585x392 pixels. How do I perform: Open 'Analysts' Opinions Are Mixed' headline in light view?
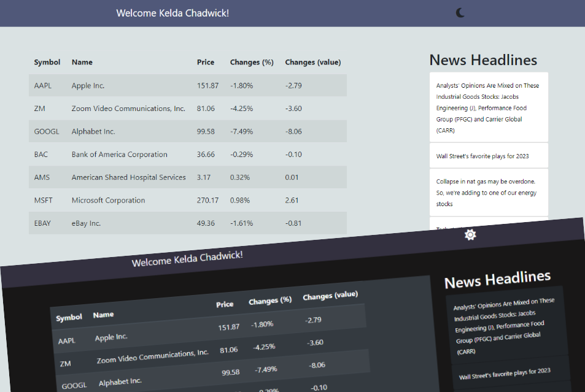(x=487, y=108)
